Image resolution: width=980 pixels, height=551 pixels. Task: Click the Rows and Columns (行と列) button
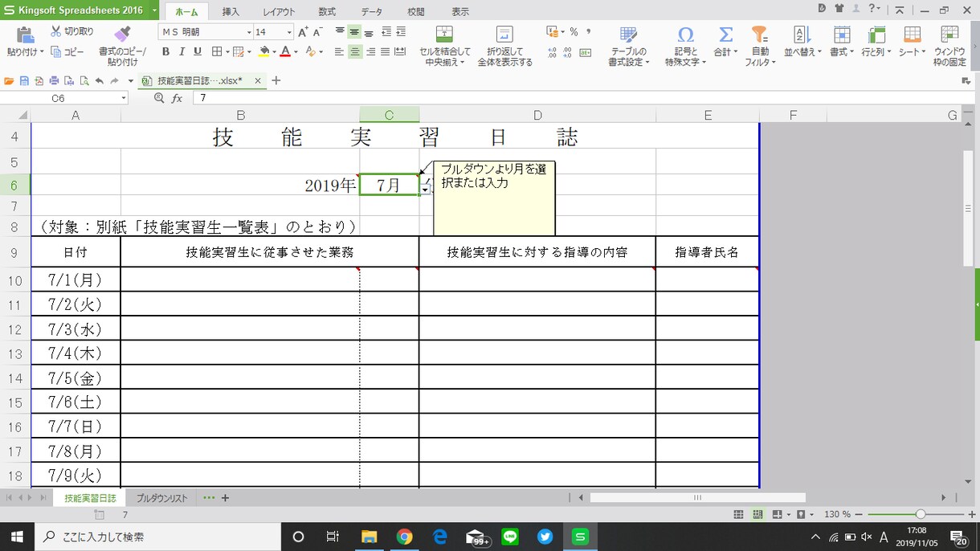coord(876,42)
